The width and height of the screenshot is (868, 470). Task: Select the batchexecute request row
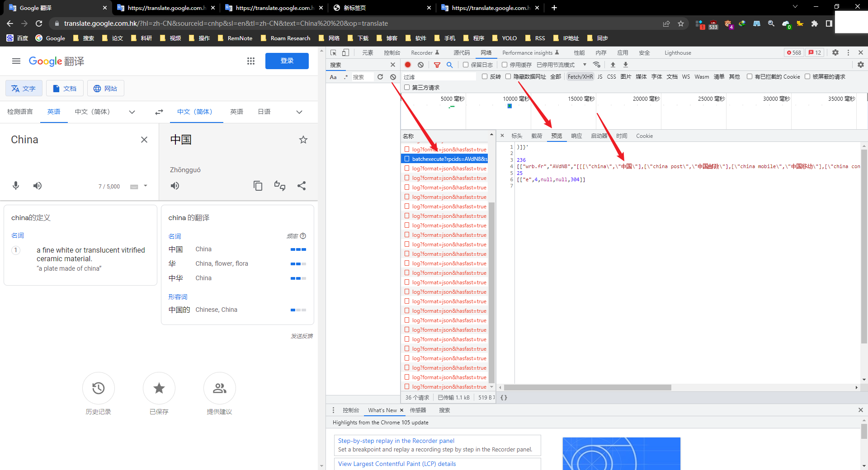pos(444,159)
